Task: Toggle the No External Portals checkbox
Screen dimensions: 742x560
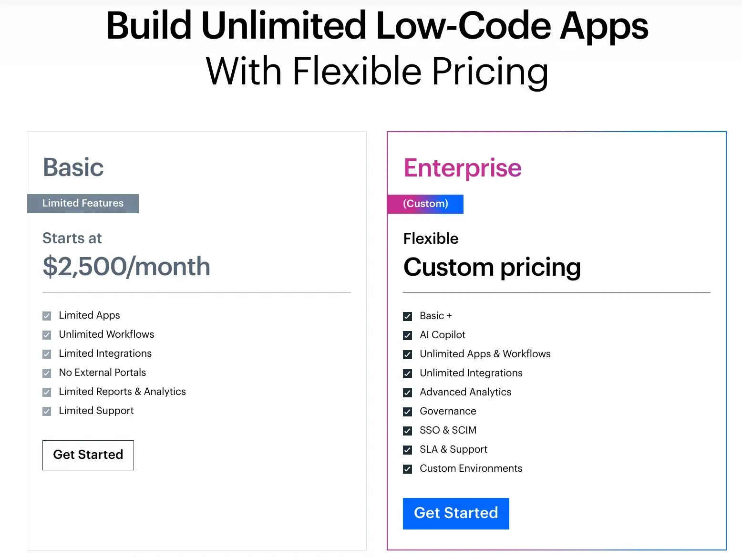Action: click(47, 373)
